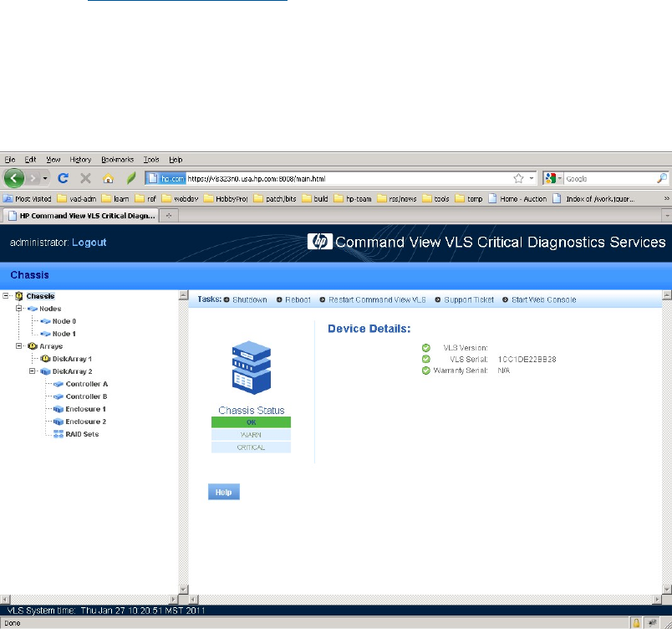
Task: Click the search magnifier icon
Action: (662, 178)
